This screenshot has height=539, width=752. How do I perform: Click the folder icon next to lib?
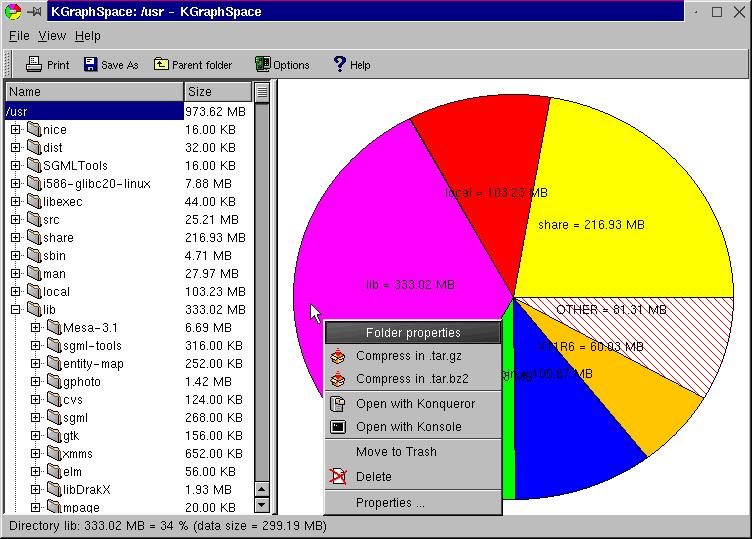pos(34,309)
